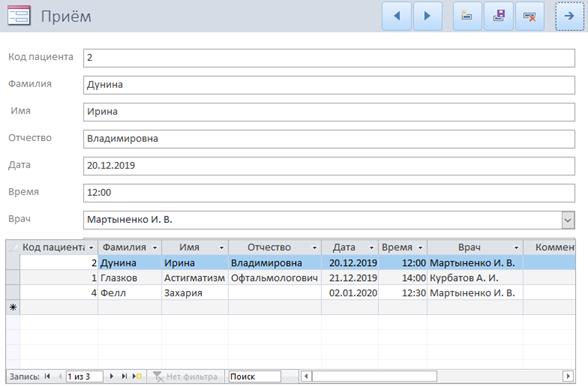
Task: Open the Врач combo box dropdown arrow
Action: point(568,220)
